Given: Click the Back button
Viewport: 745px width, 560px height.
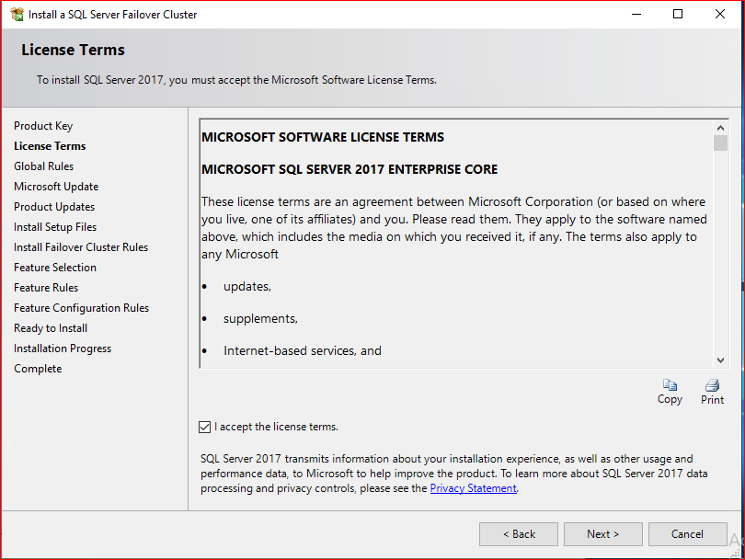Looking at the screenshot, I should (519, 534).
